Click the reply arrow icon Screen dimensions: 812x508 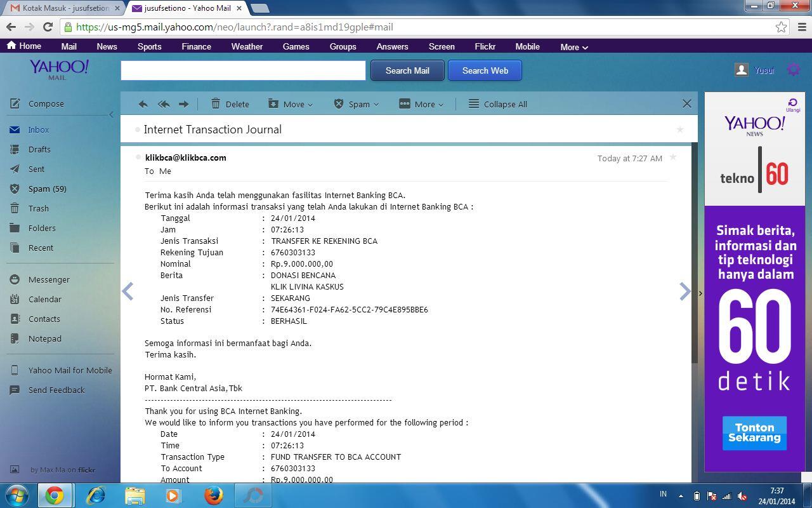143,104
